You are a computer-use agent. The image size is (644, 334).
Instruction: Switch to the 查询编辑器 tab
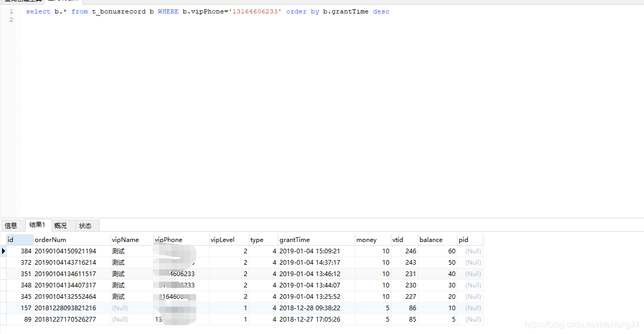[x=61, y=2]
